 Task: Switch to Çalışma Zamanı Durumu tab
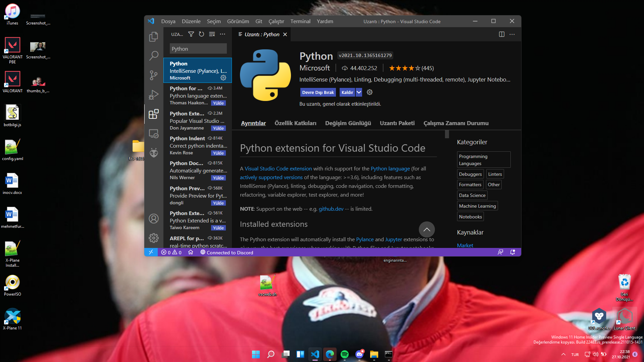click(x=456, y=123)
